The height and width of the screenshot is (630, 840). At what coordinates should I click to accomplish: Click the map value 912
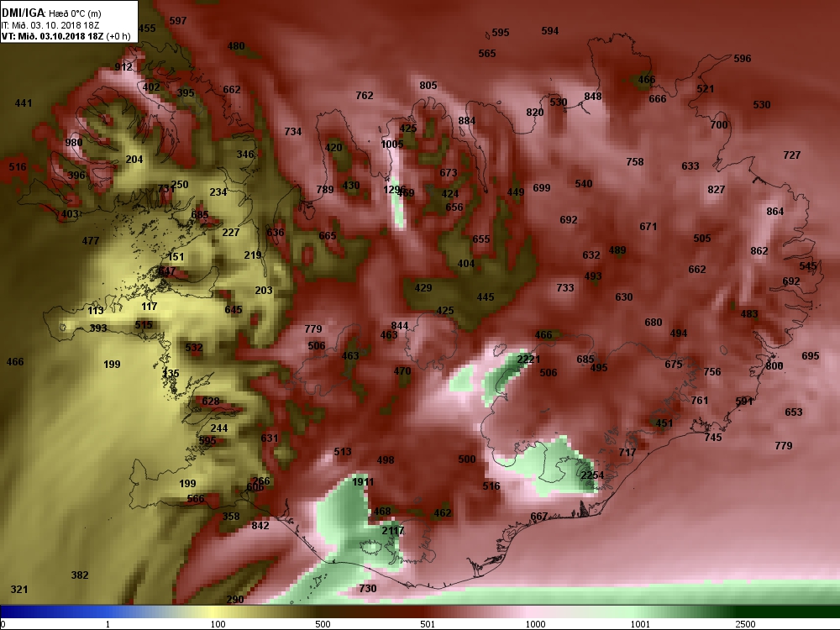[x=123, y=67]
